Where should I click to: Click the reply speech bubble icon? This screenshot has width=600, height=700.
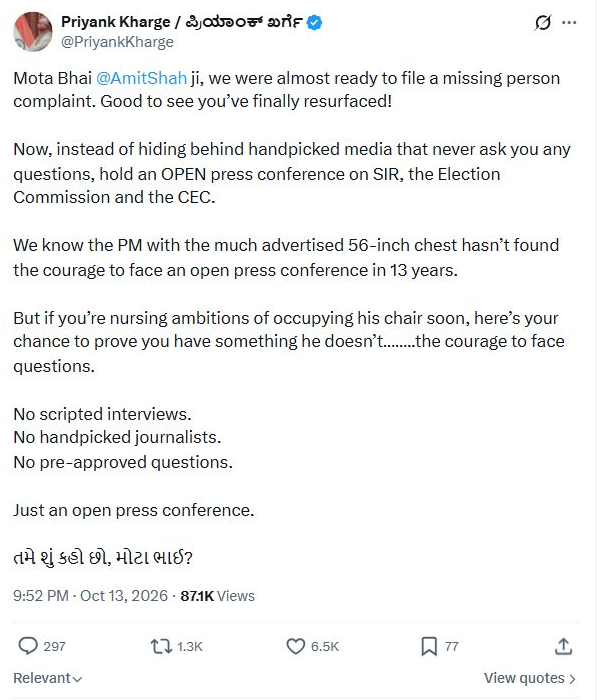click(28, 646)
